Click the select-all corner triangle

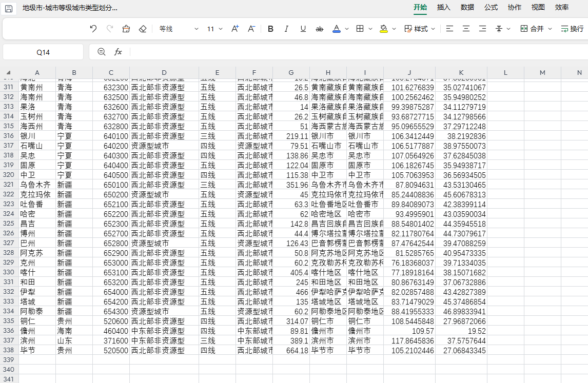click(8, 73)
